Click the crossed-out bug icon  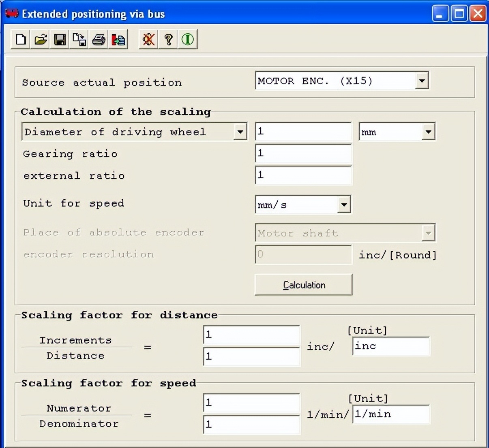148,40
